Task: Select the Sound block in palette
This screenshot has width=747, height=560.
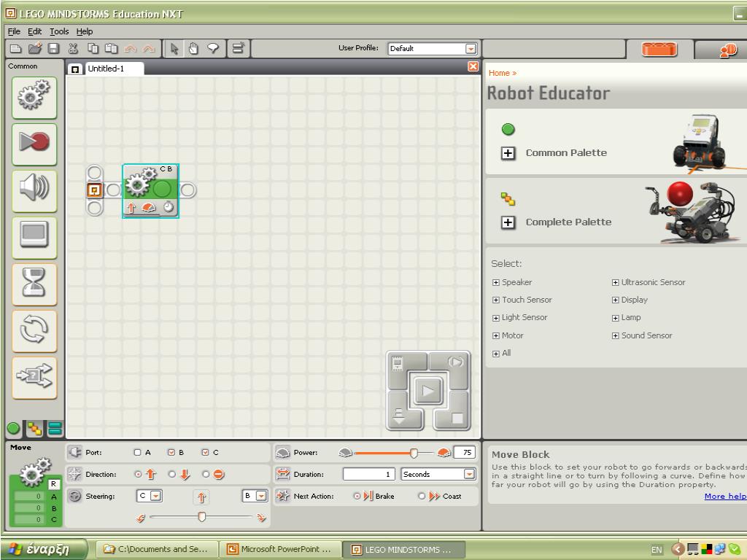Action: [x=34, y=190]
